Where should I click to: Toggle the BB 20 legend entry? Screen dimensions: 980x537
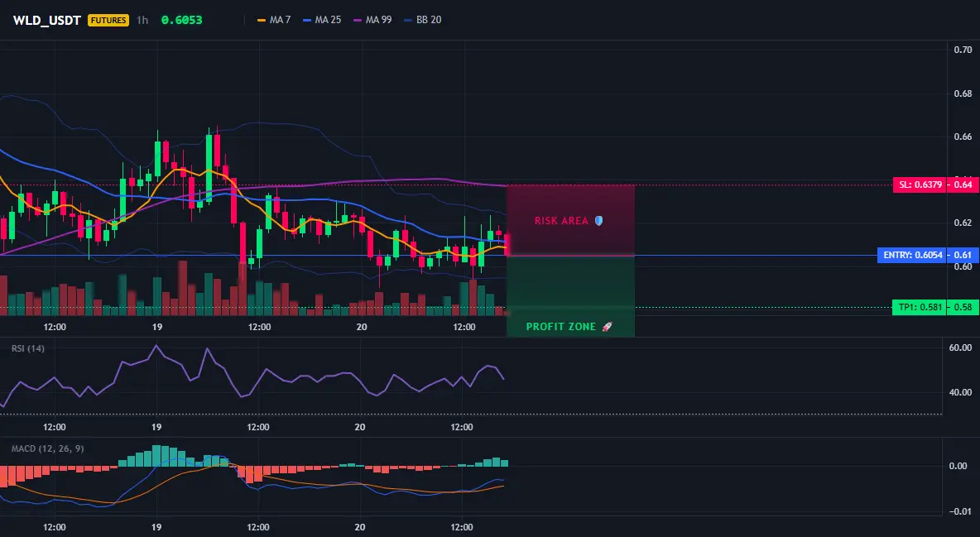tap(422, 20)
